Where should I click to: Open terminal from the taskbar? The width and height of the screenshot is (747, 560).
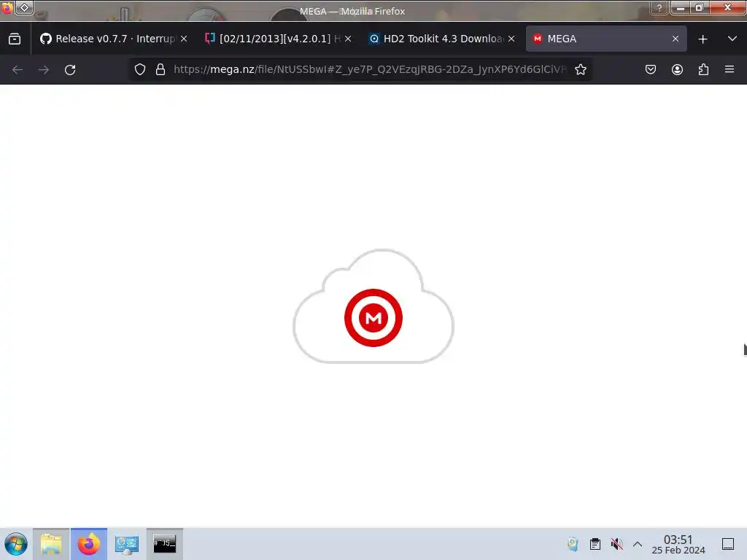pyautogui.click(x=164, y=544)
